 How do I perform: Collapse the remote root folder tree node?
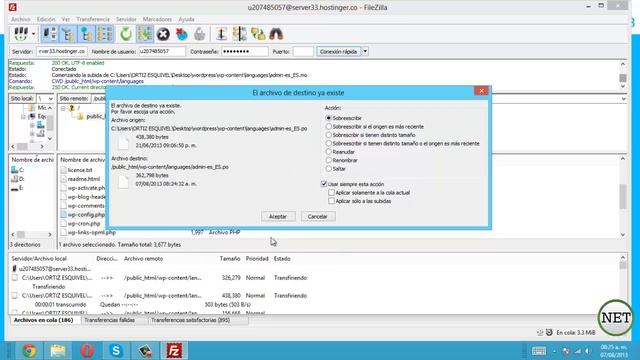63,108
